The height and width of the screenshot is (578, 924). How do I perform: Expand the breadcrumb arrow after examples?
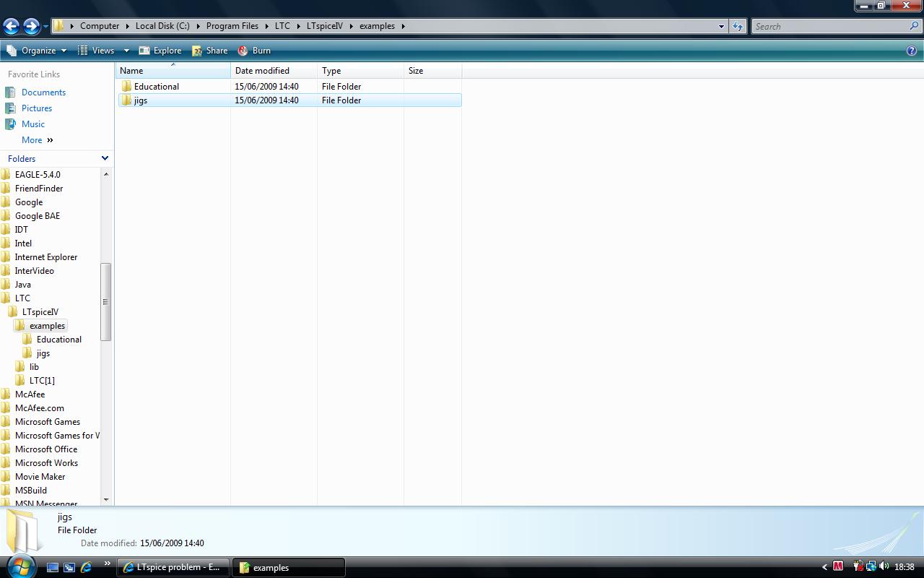[x=404, y=26]
